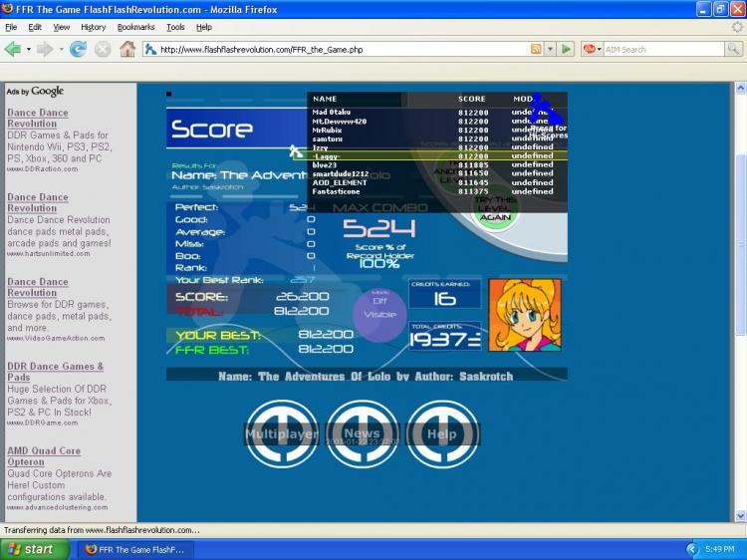Open AMD Quad Core Opteron ad link
Screen dimensions: 747x560
44,456
